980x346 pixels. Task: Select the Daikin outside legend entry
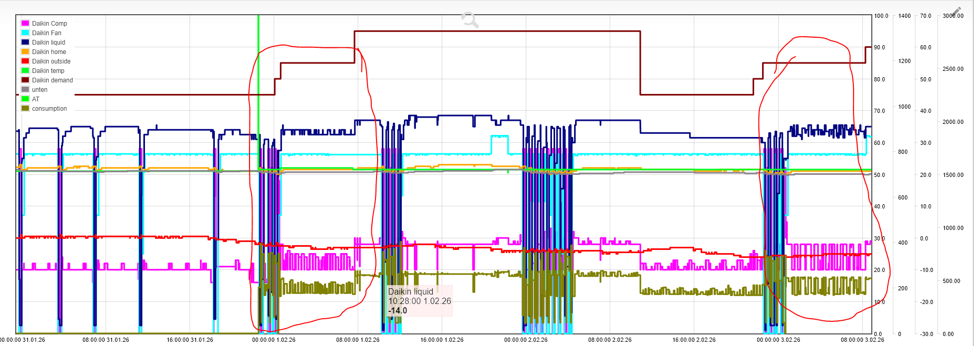51,61
